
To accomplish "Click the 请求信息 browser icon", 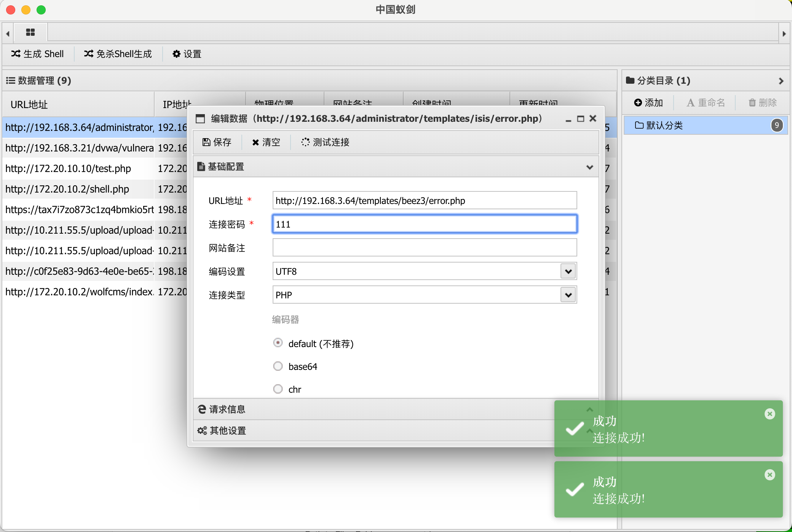I will [202, 409].
